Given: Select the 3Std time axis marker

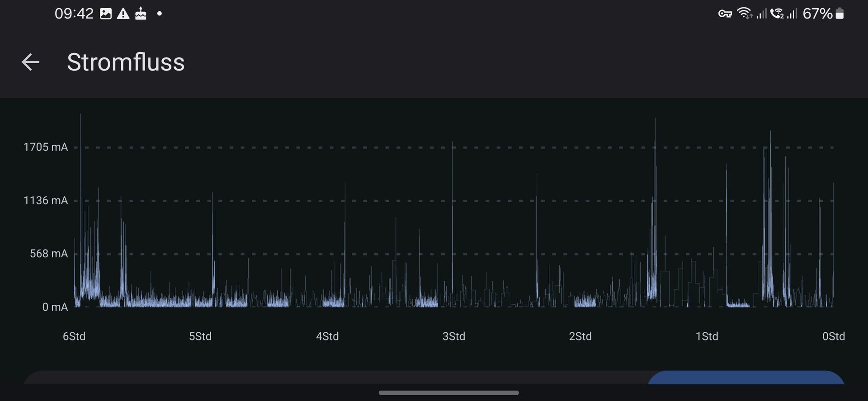Looking at the screenshot, I should (x=453, y=336).
